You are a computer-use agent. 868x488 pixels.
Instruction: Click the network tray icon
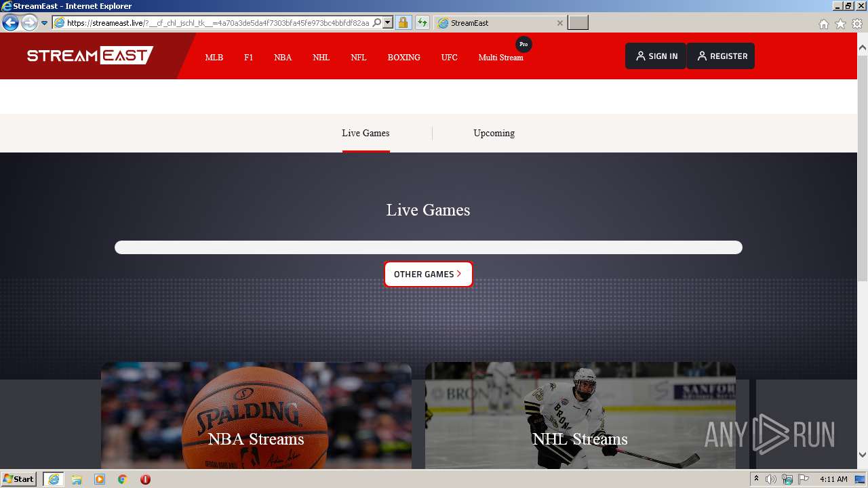[787, 479]
